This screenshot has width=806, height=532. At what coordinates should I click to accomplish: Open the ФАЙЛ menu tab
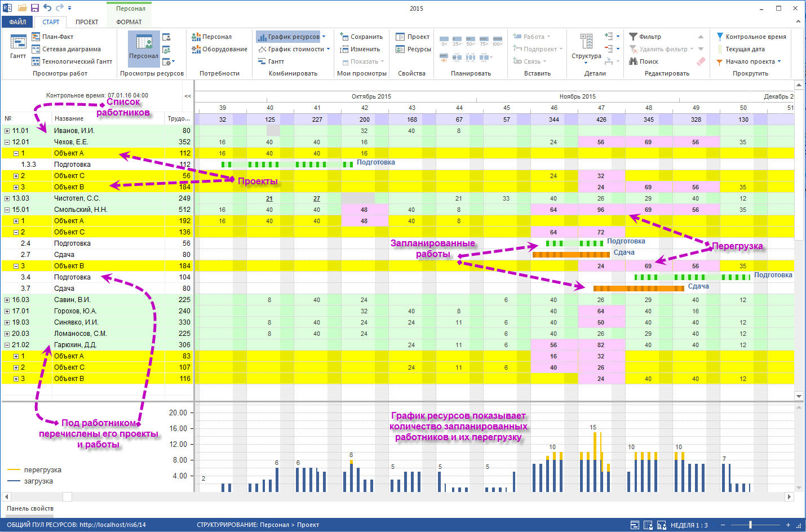(x=17, y=22)
